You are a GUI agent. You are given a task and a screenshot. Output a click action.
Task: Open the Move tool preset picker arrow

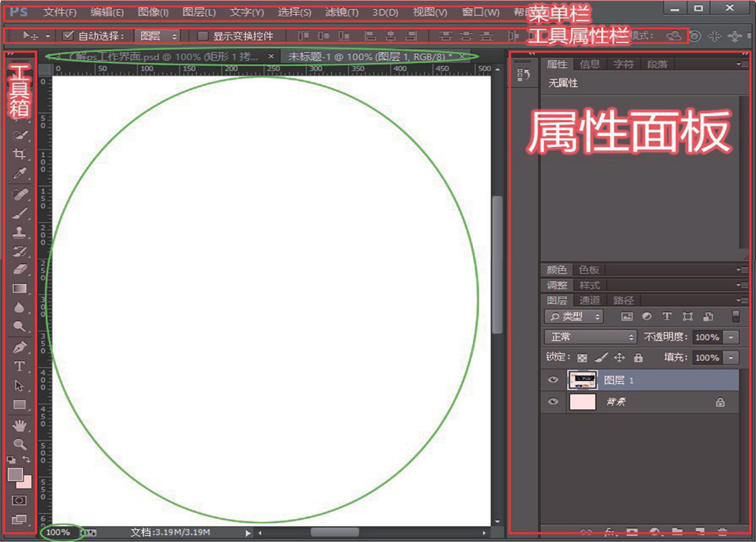47,36
